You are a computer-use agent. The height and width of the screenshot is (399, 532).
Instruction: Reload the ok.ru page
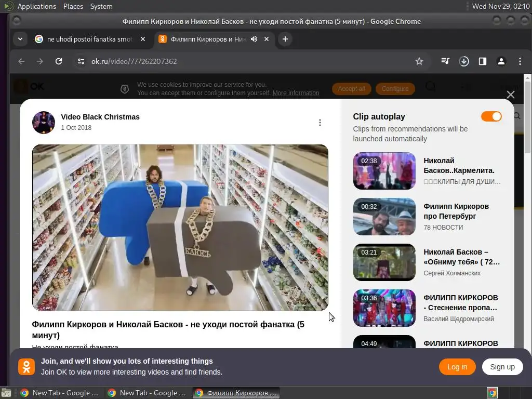coord(59,61)
